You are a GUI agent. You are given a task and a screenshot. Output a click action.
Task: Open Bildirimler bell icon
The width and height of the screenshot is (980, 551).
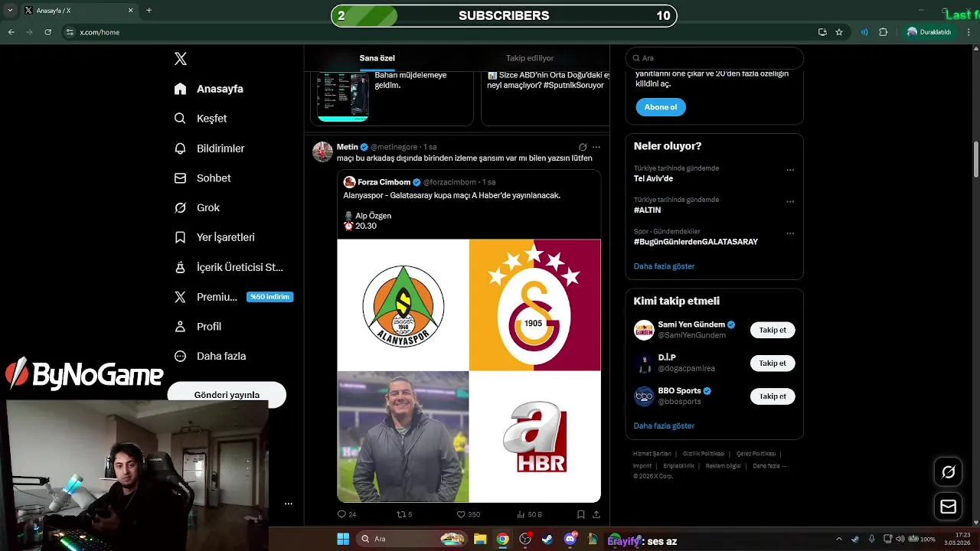point(180,148)
